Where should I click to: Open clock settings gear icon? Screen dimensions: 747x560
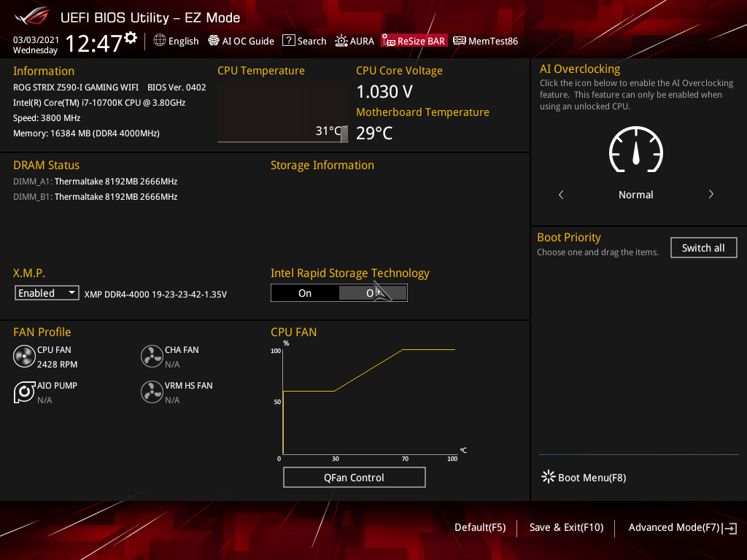(131, 38)
